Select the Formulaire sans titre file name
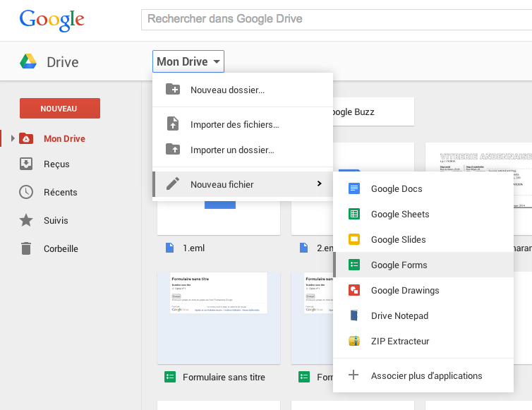 [224, 377]
